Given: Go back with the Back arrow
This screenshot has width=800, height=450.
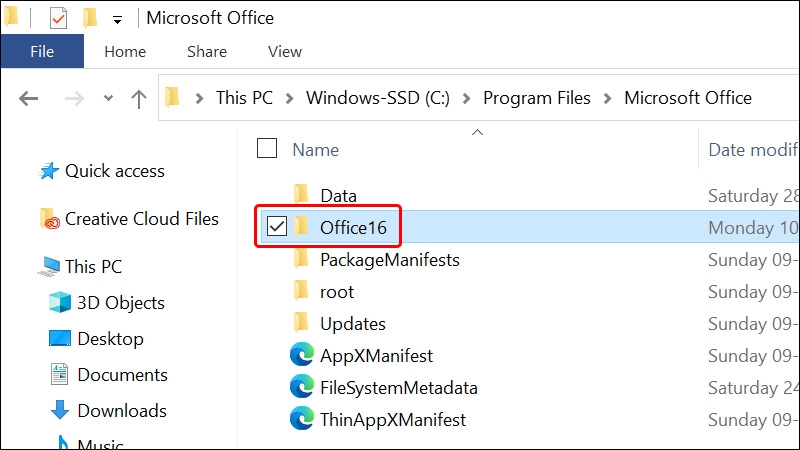Looking at the screenshot, I should tap(29, 98).
